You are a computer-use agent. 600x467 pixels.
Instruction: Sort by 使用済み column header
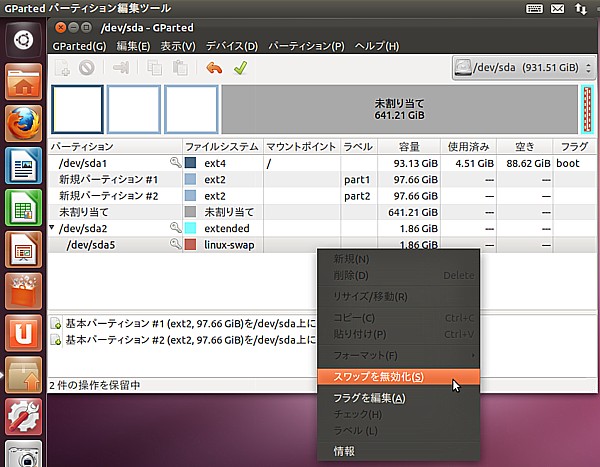coord(468,147)
